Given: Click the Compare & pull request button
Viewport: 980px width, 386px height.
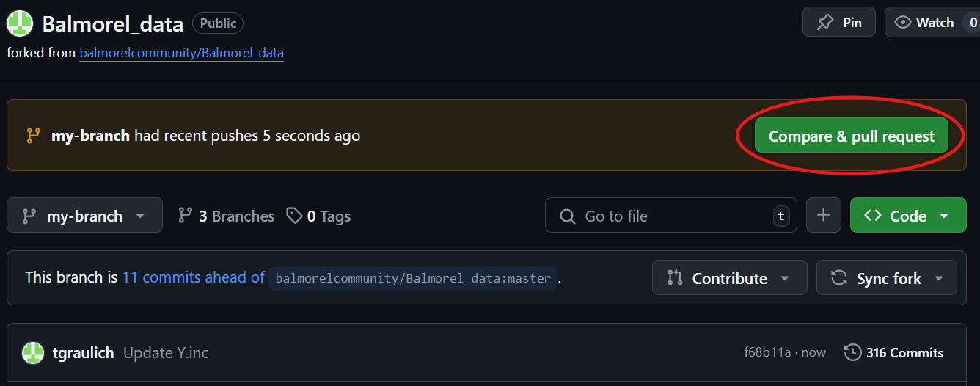Looking at the screenshot, I should click(852, 136).
